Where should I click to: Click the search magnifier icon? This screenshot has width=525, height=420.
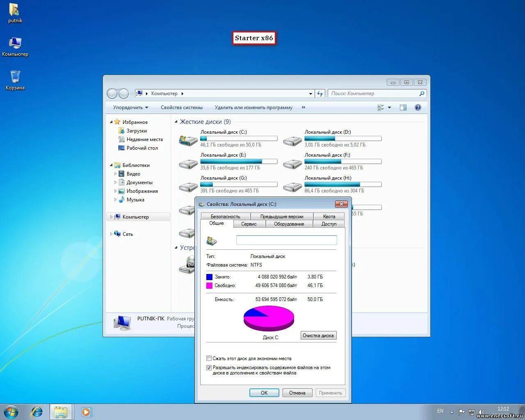(422, 94)
